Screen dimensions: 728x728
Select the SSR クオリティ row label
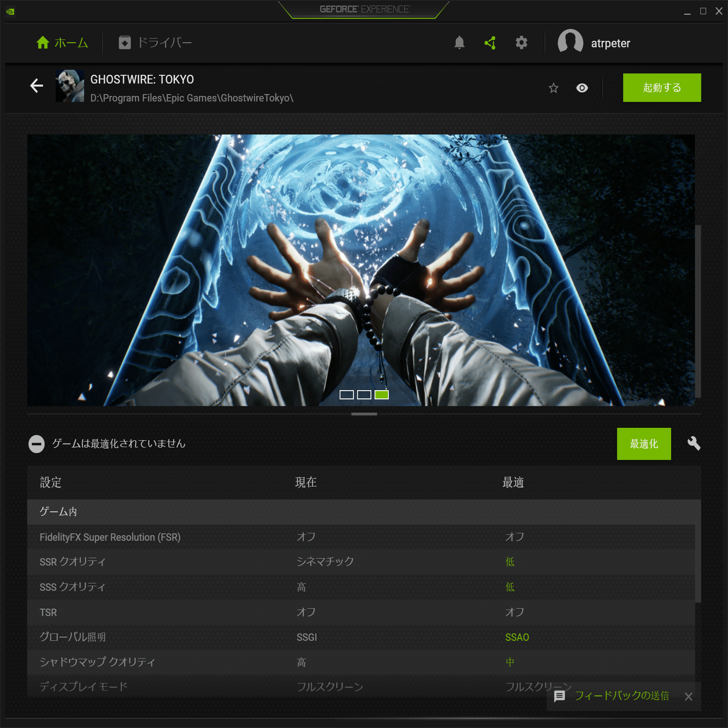(73, 562)
